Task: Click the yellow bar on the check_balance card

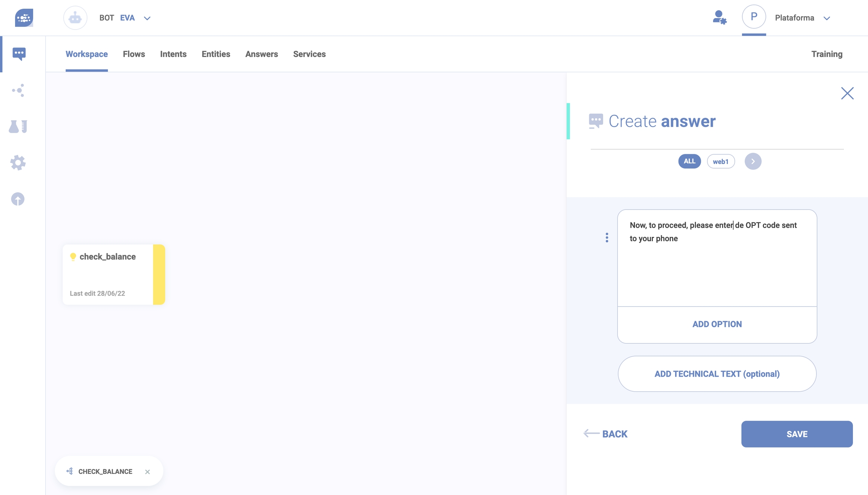Action: click(159, 274)
